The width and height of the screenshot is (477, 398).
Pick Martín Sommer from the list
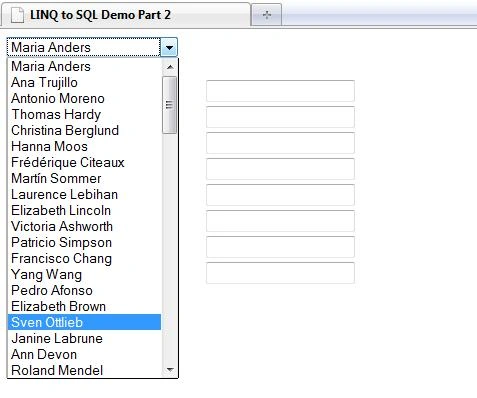(x=84, y=178)
